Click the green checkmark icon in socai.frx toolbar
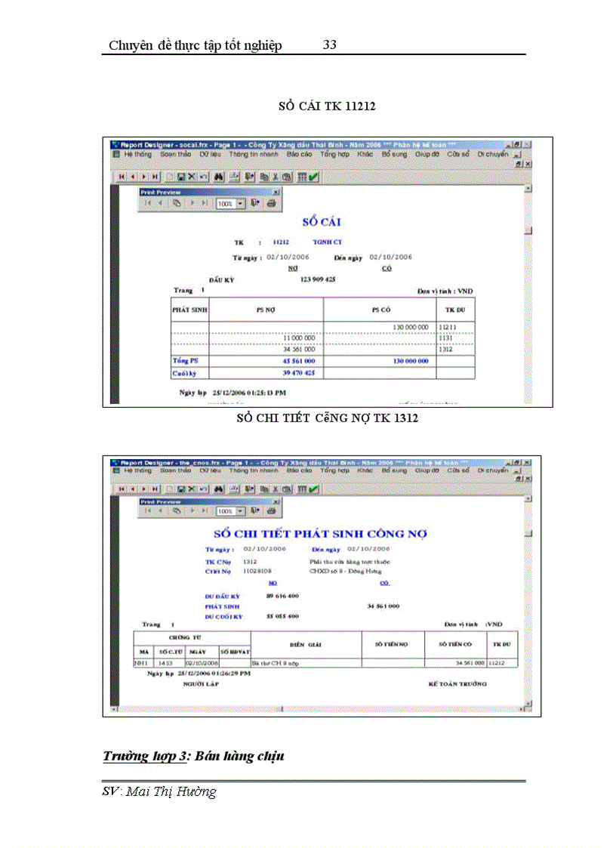Viewport: 616px width, 848px height. pyautogui.click(x=313, y=176)
